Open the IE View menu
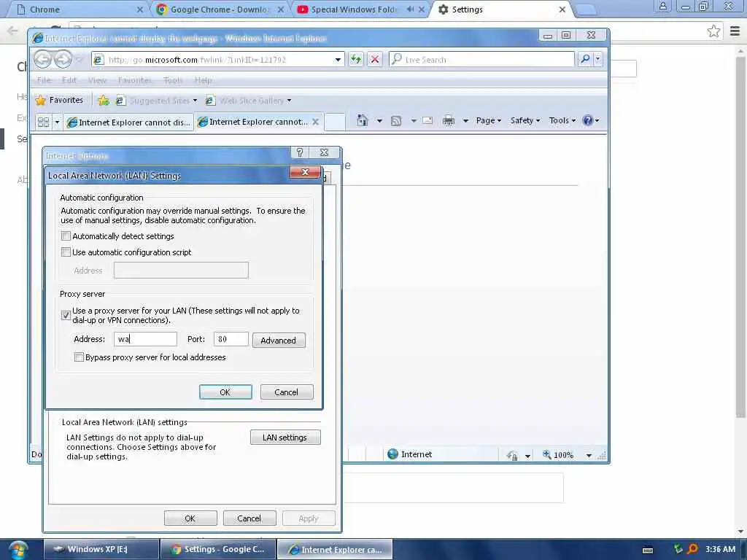The image size is (747, 560). pyautogui.click(x=97, y=80)
